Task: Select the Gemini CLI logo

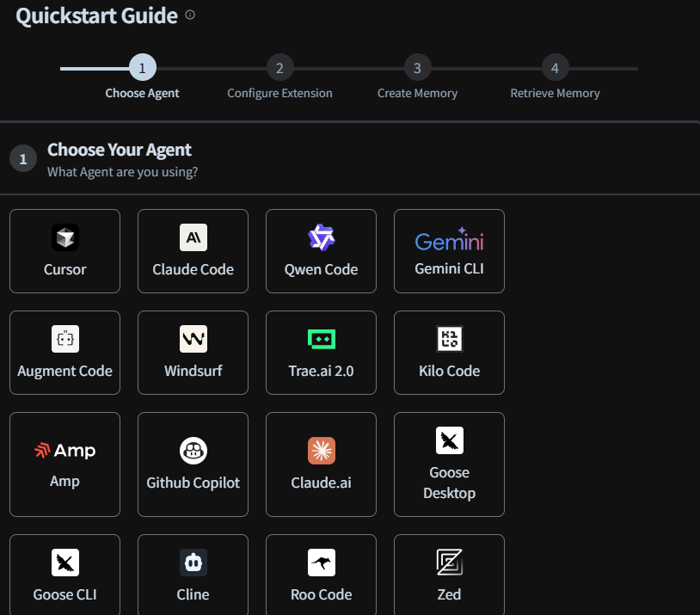Action: (449, 239)
